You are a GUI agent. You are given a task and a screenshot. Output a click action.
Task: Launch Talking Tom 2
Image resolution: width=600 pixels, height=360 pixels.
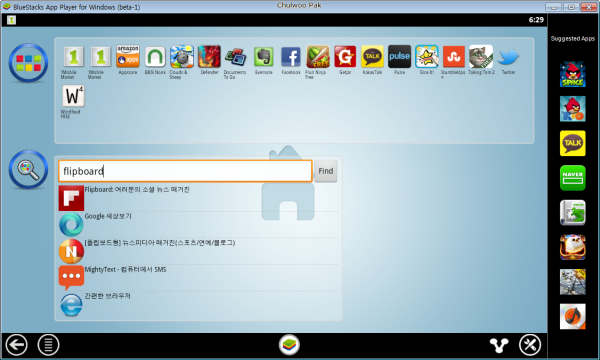click(x=481, y=57)
